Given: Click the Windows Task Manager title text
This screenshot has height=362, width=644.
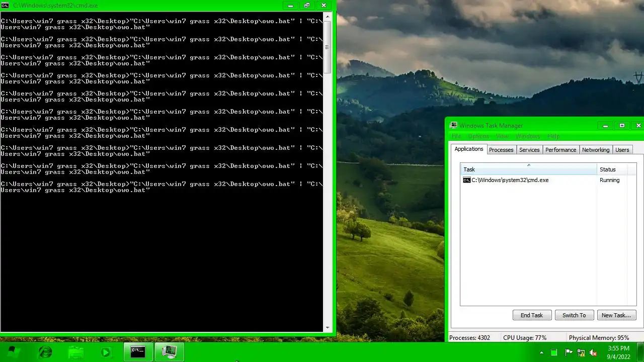Looking at the screenshot, I should (491, 126).
